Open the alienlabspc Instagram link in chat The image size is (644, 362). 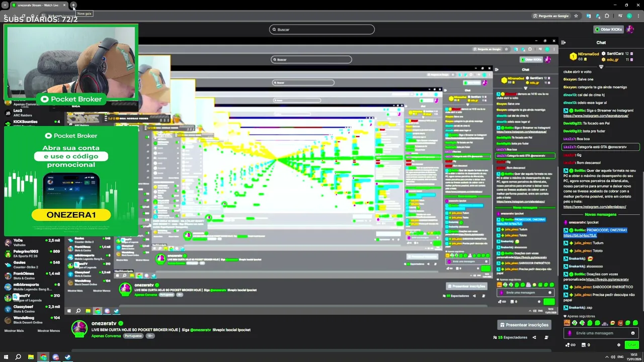pyautogui.click(x=595, y=207)
